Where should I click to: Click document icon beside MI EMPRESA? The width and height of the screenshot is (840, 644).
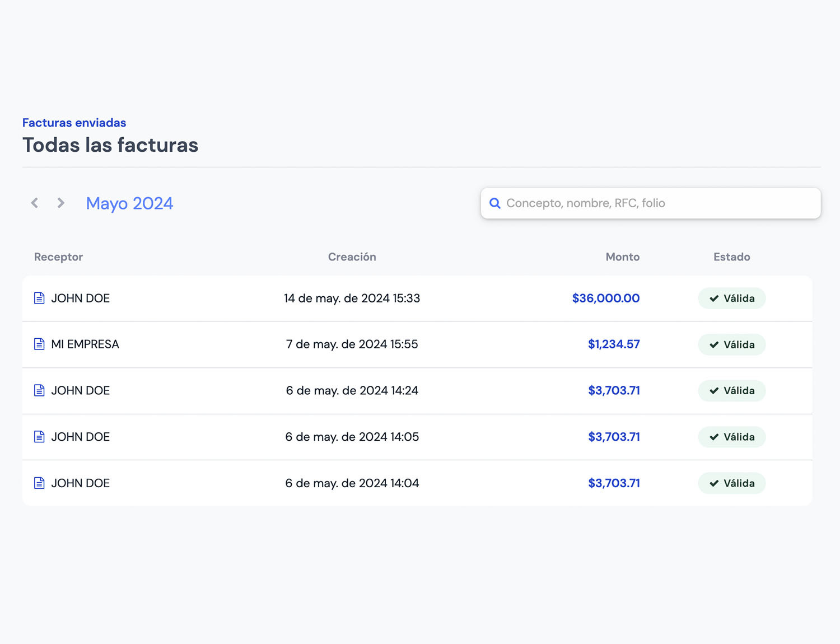click(x=39, y=344)
